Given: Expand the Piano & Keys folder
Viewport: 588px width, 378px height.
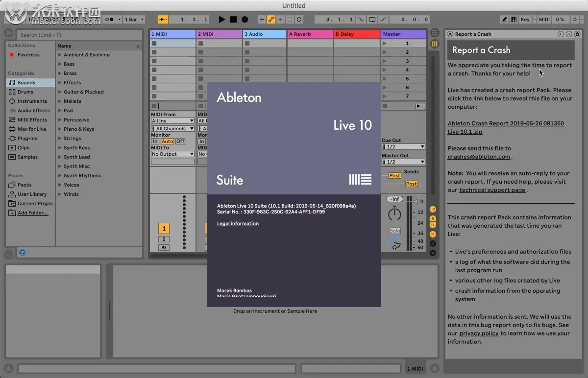Looking at the screenshot, I should coord(60,129).
